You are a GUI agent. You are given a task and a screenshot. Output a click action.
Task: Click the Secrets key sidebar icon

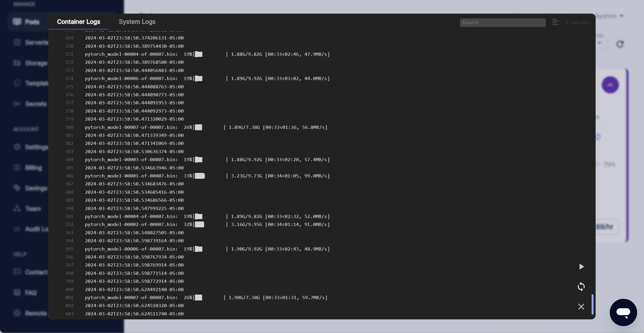[x=17, y=104]
